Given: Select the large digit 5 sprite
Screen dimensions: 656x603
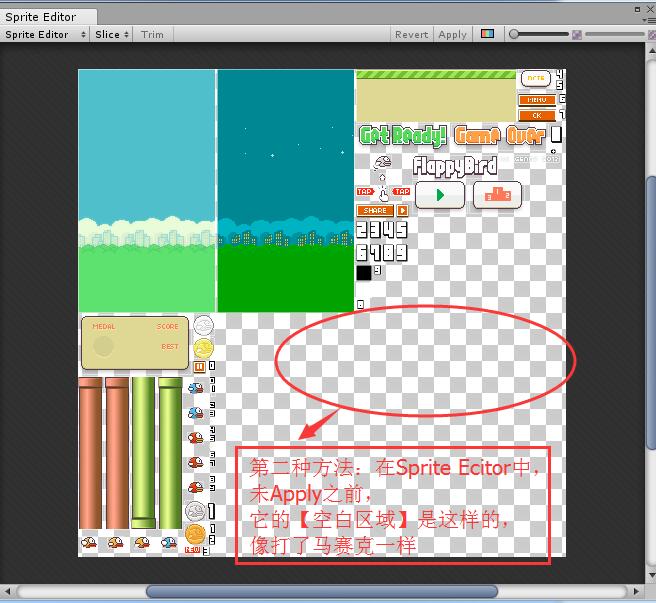Looking at the screenshot, I should (x=402, y=229).
